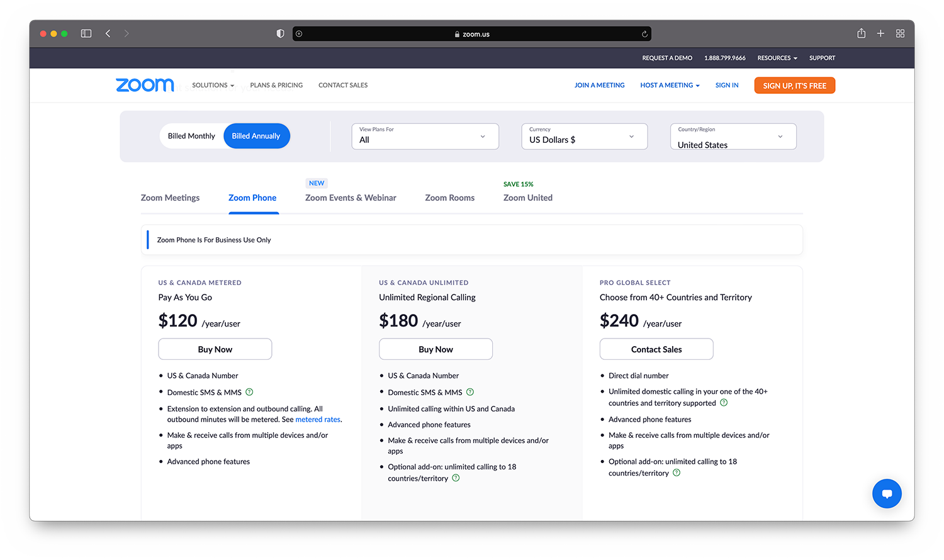Viewport: 944px width, 560px height.
Task: Click Sign Up, It's Free button
Action: pos(795,86)
